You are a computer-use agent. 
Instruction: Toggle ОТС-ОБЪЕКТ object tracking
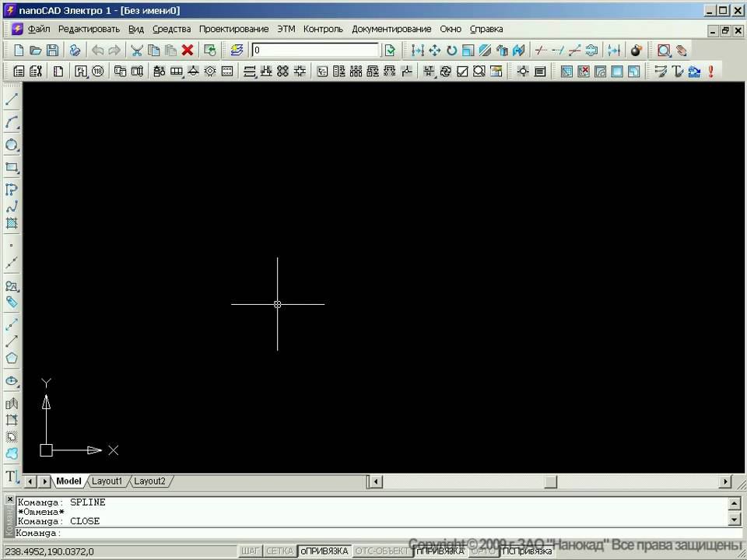pyautogui.click(x=382, y=551)
